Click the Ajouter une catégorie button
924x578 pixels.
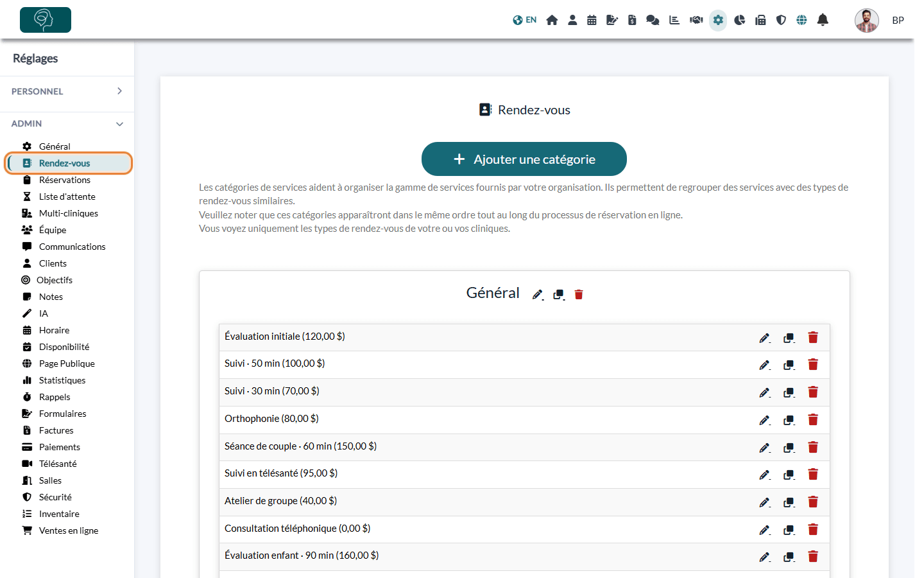point(524,159)
